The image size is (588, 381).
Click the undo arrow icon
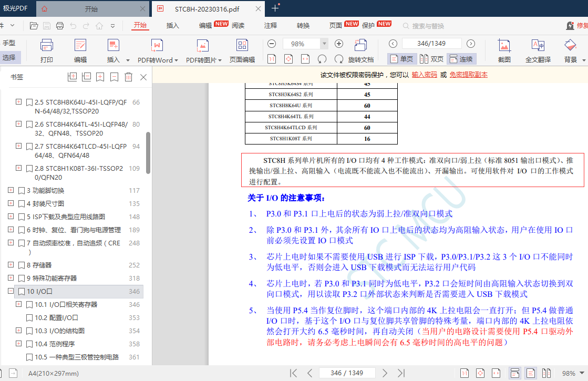[x=73, y=26]
